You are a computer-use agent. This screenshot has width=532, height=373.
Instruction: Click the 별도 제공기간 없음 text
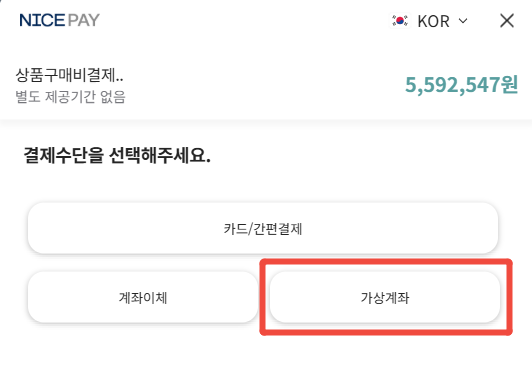pyautogui.click(x=70, y=97)
